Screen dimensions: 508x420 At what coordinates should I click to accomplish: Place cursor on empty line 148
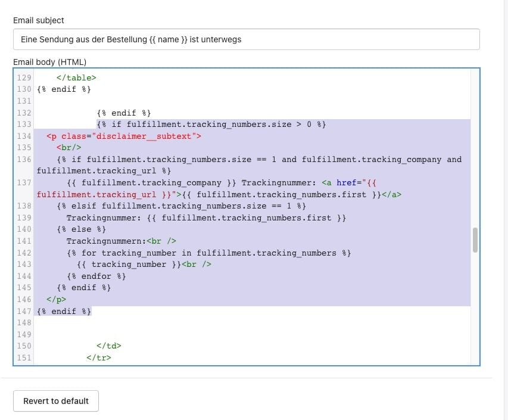point(179,322)
